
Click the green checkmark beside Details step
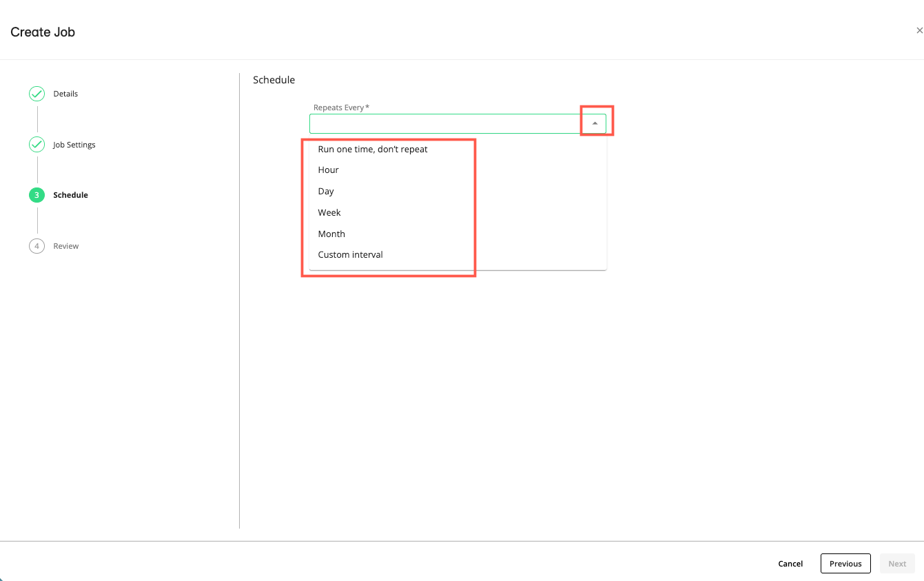37,93
